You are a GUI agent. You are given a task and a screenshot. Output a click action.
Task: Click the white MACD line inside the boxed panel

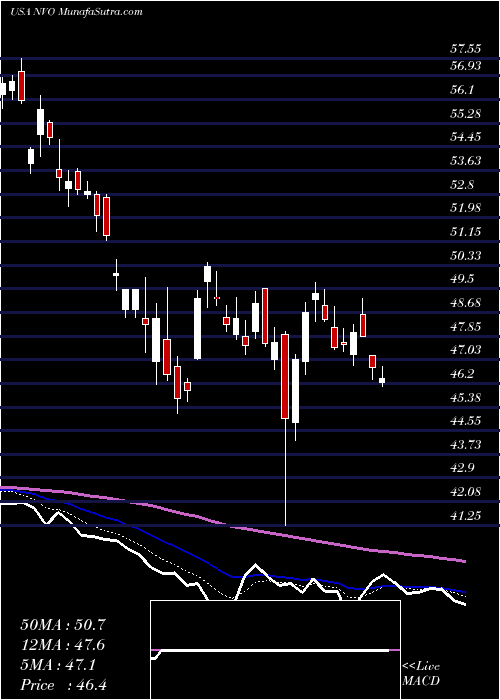272,651
